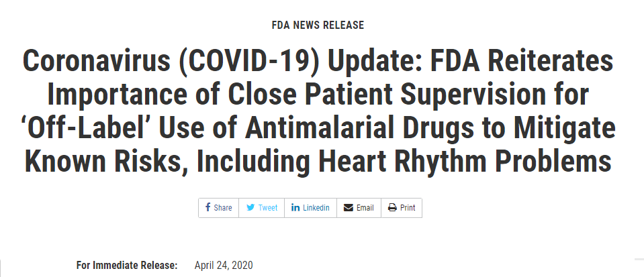
Task: Select the Tweet text link
Action: [x=268, y=208]
